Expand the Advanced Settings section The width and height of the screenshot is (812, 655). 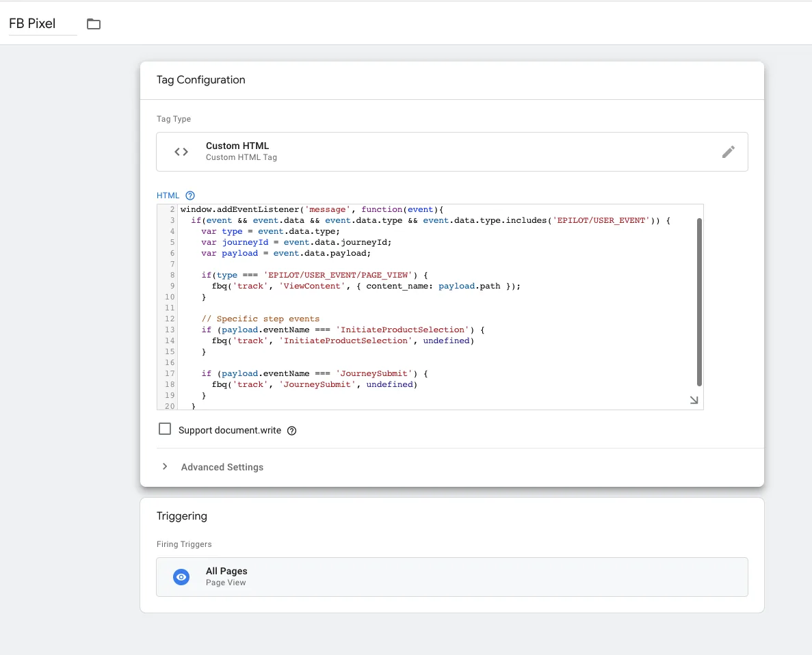pos(165,466)
